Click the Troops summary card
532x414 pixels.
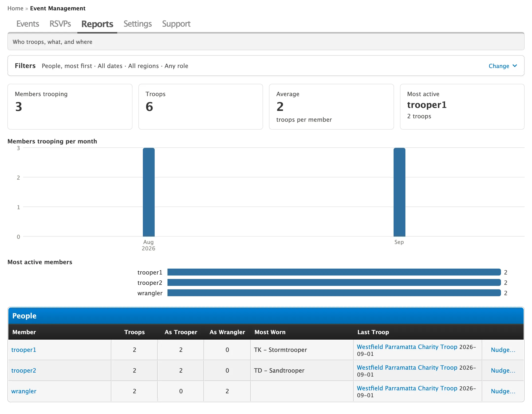[201, 107]
